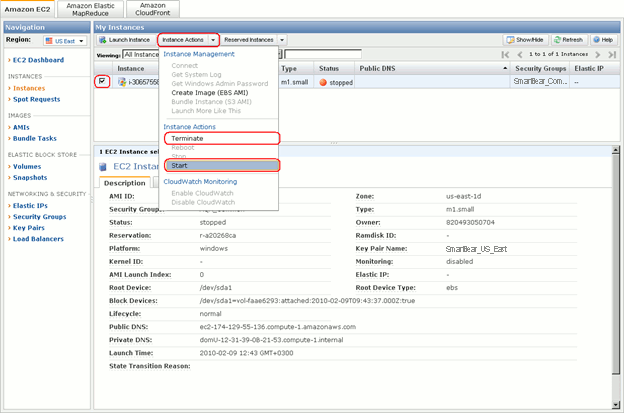The height and width of the screenshot is (414, 625).
Task: Switch to the Amazon EC2 tab
Action: [x=28, y=9]
